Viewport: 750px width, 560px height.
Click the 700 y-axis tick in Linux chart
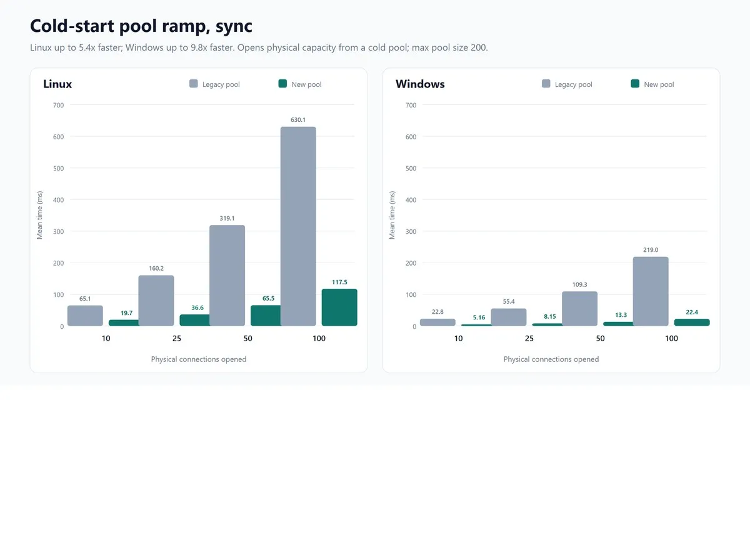(x=58, y=105)
